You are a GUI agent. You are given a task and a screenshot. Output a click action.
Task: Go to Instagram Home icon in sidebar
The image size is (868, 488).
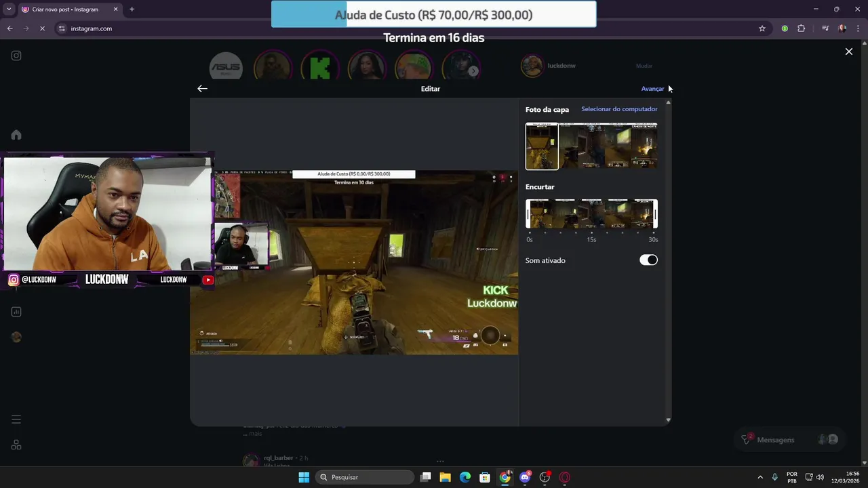click(16, 135)
